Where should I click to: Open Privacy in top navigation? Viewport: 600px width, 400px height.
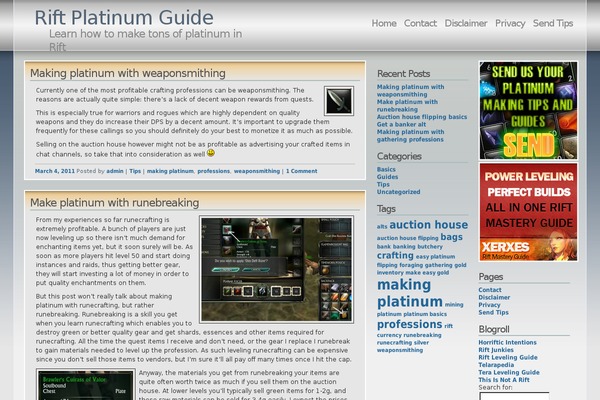coord(510,23)
